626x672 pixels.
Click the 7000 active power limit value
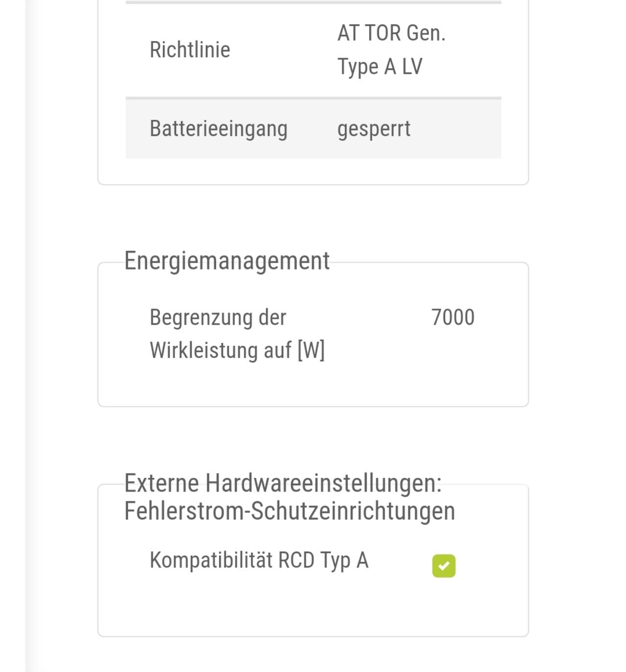point(453,317)
